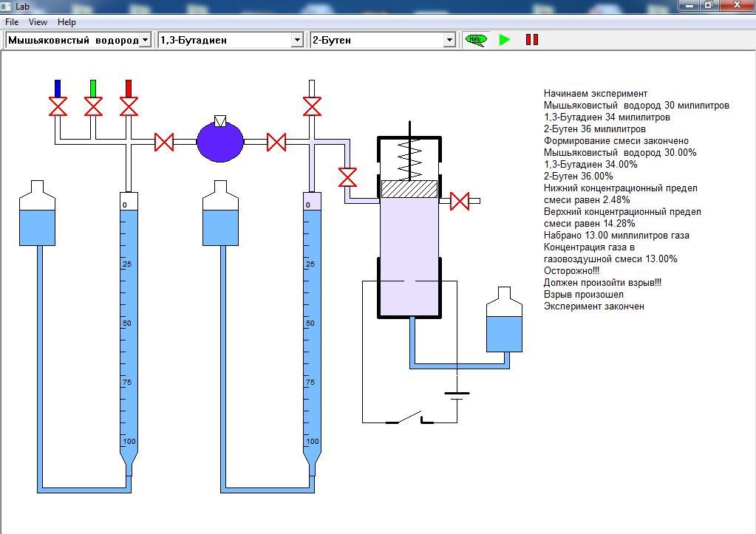Start the experiment with the green play button
The height and width of the screenshot is (534, 756).
coord(504,40)
